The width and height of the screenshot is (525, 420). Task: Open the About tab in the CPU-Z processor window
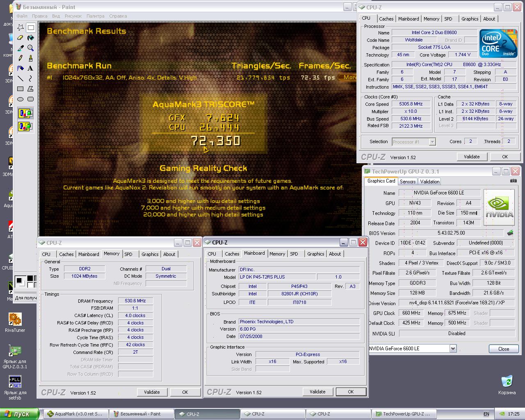489,19
